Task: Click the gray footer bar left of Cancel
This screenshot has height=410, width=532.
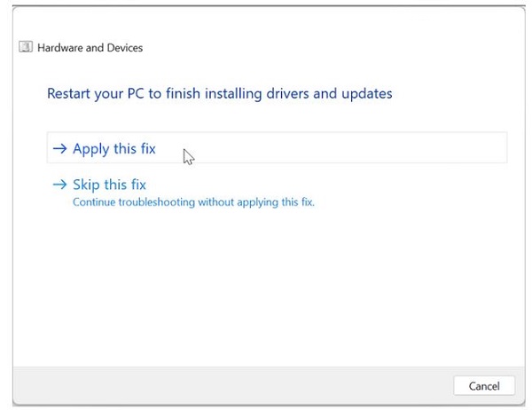Action: (x=231, y=385)
